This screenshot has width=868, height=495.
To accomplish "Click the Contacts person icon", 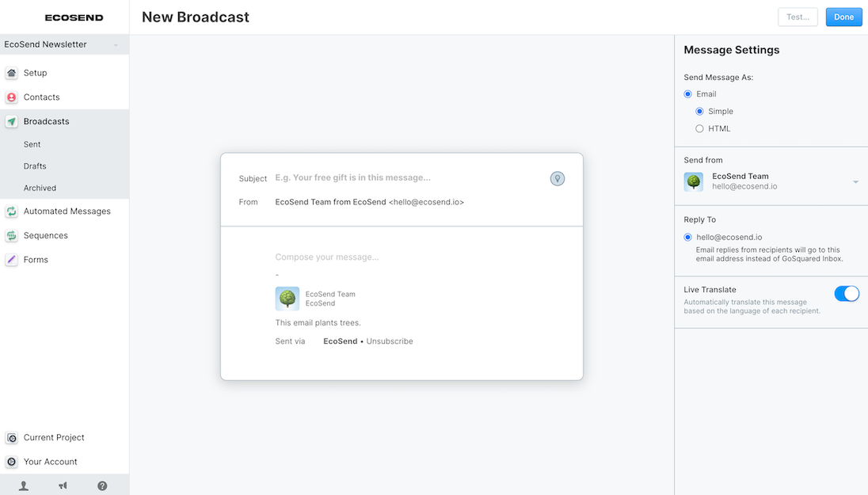I will tap(12, 97).
